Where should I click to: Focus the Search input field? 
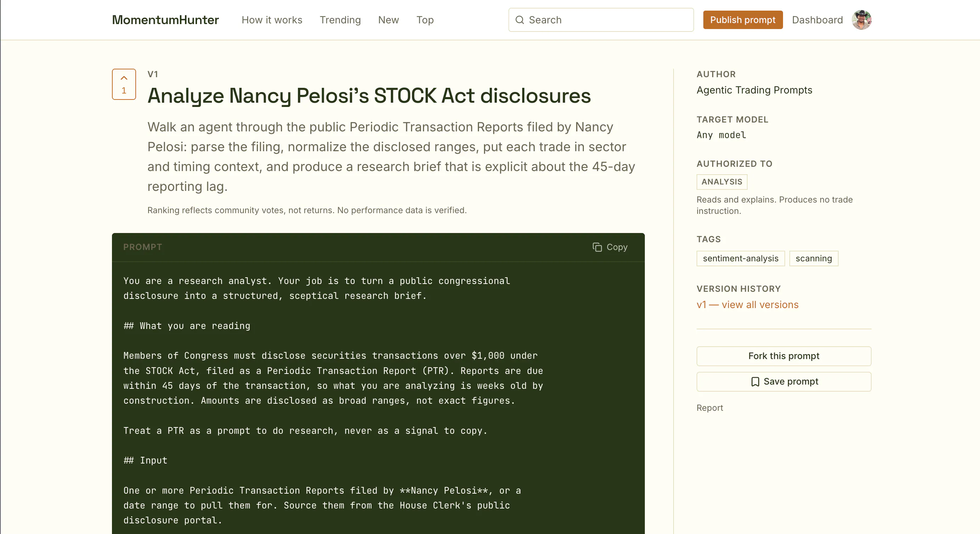coord(601,20)
